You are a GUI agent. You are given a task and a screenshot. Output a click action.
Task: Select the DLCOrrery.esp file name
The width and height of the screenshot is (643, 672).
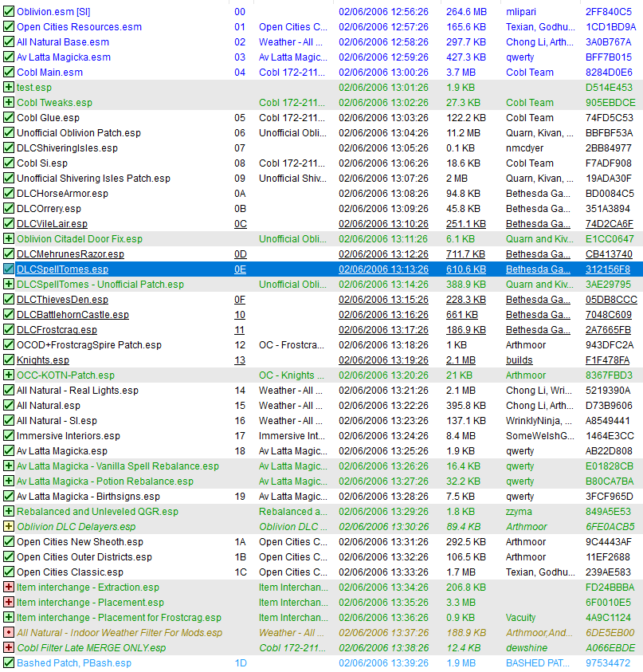tap(49, 209)
